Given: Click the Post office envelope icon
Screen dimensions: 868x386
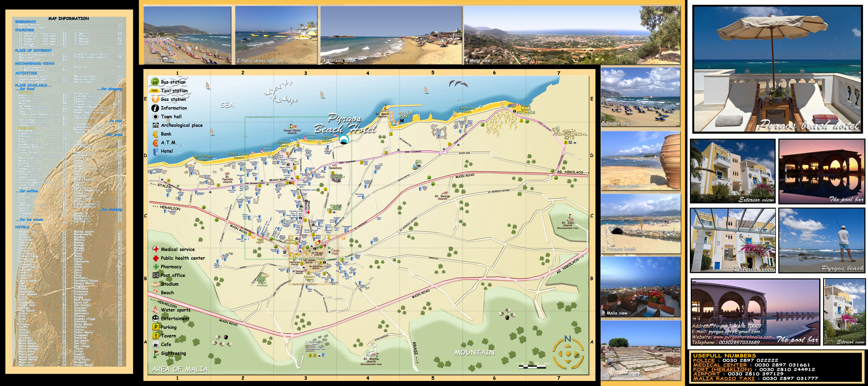Looking at the screenshot, I should click(156, 275).
